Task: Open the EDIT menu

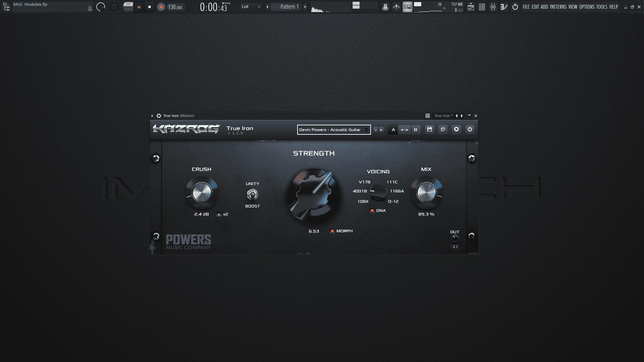Action: 535,7
